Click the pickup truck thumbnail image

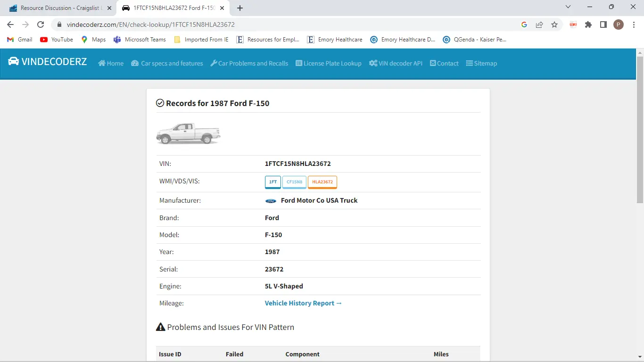[188, 133]
